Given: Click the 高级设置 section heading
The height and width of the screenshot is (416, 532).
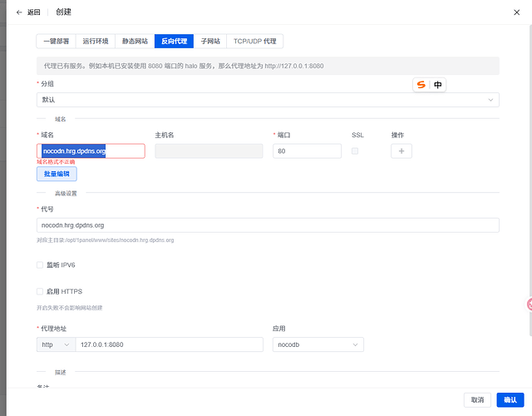Looking at the screenshot, I should click(66, 193).
